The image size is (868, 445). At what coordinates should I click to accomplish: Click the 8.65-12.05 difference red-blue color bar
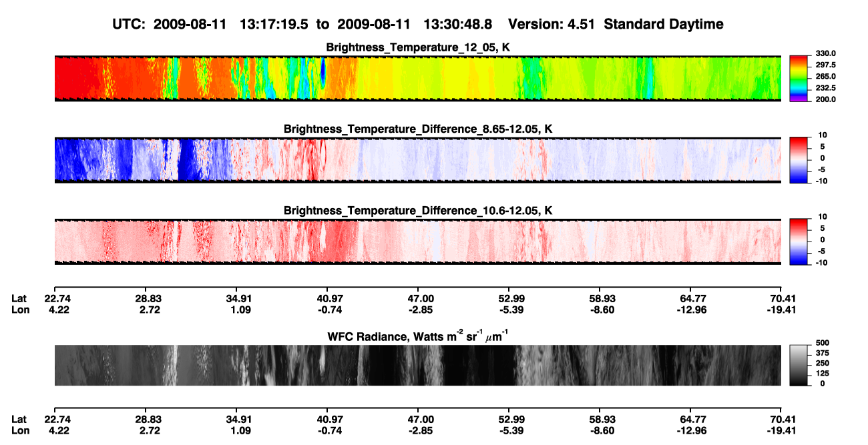pos(798,159)
